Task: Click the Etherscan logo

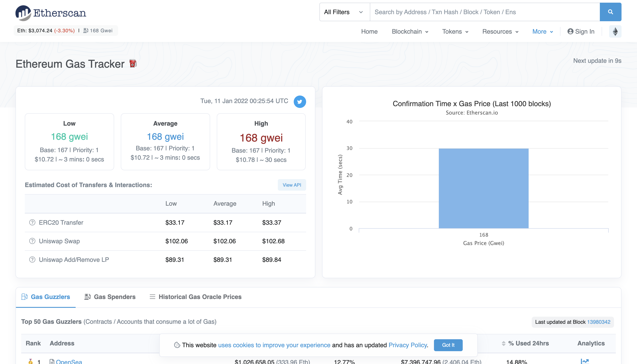Action: (51, 13)
